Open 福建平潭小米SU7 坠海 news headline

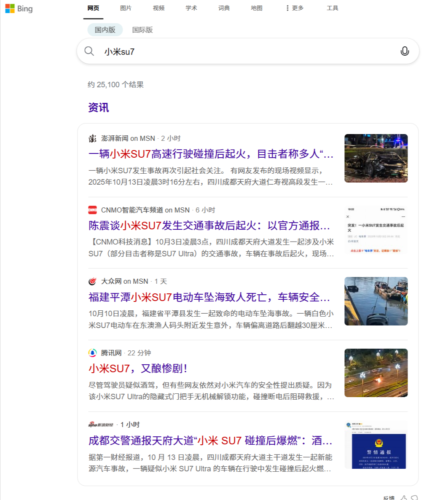209,297
